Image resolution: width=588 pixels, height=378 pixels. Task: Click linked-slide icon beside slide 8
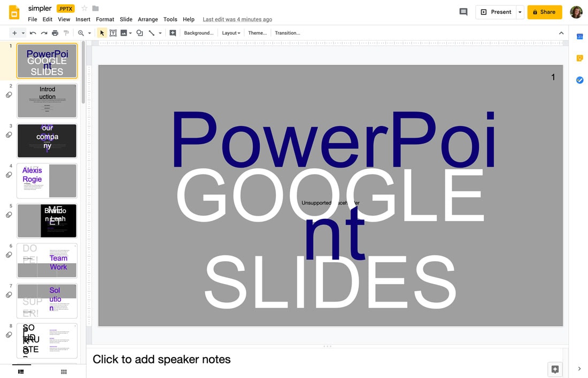click(x=9, y=335)
